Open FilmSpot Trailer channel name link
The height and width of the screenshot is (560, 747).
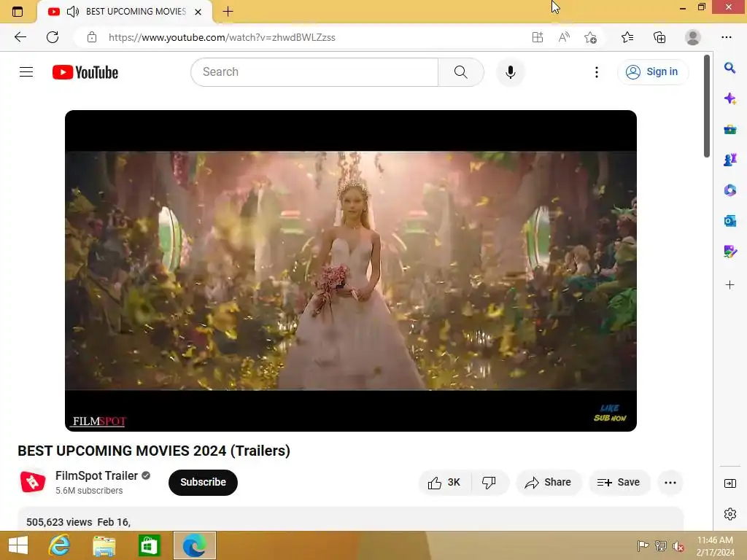pyautogui.click(x=96, y=475)
